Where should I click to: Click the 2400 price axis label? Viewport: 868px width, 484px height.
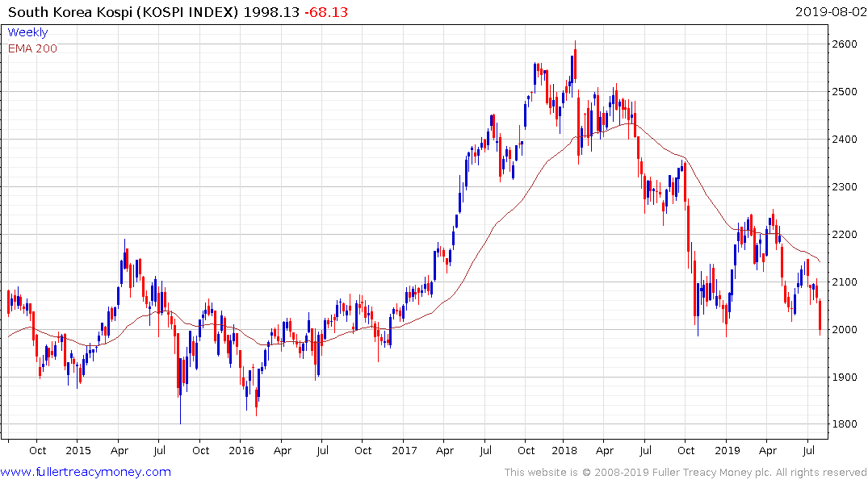845,140
